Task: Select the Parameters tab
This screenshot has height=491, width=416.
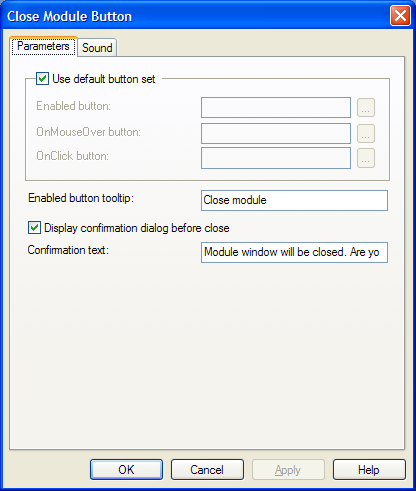Action: 43,46
